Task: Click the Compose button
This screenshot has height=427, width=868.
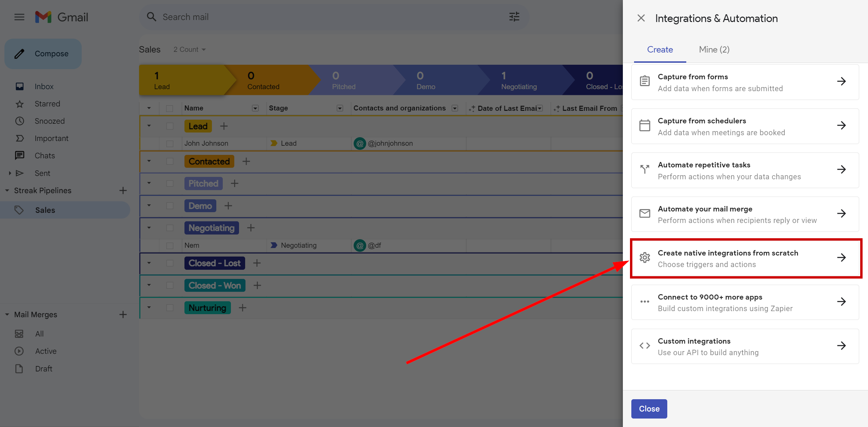Action: pos(43,54)
